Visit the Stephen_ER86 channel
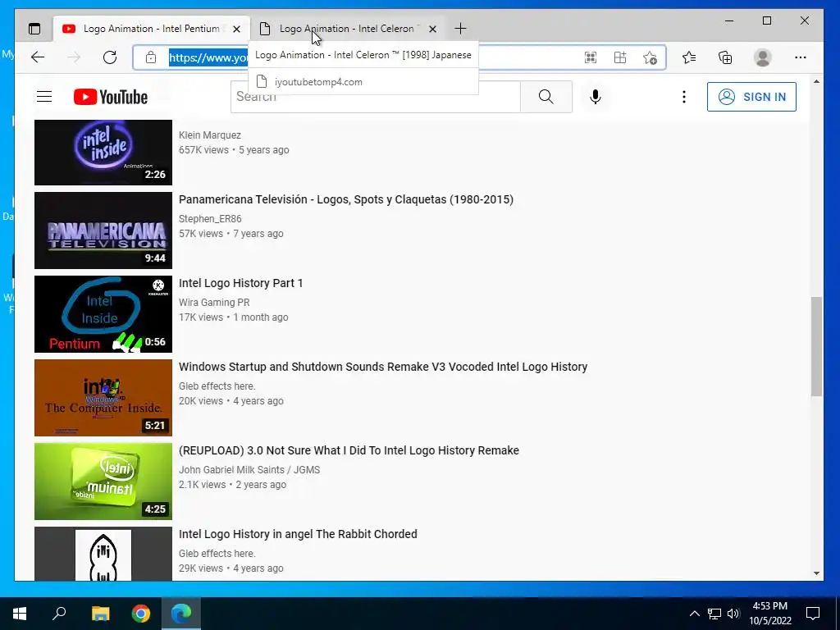 click(x=210, y=218)
